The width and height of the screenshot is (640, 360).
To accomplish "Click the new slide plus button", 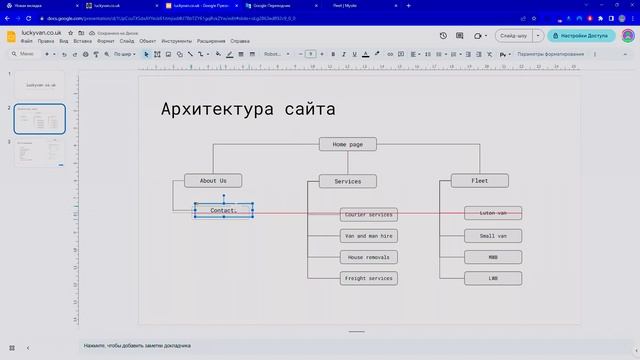I will (47, 54).
